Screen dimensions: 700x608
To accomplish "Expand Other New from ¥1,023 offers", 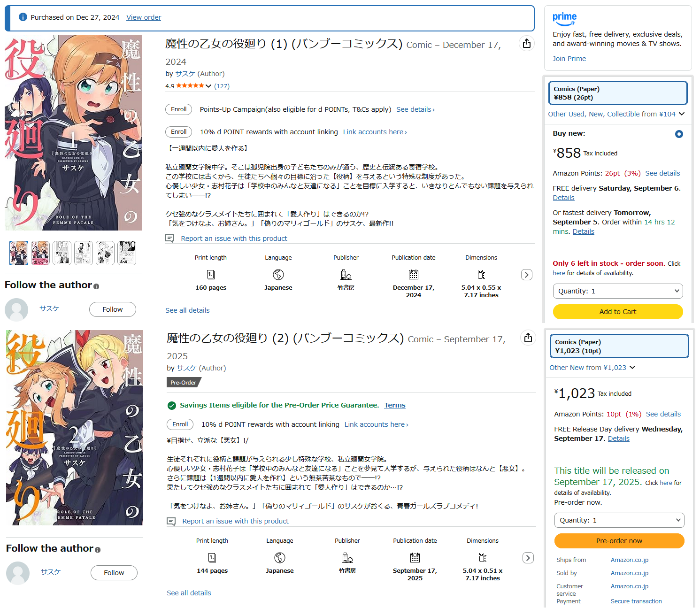I will (632, 368).
